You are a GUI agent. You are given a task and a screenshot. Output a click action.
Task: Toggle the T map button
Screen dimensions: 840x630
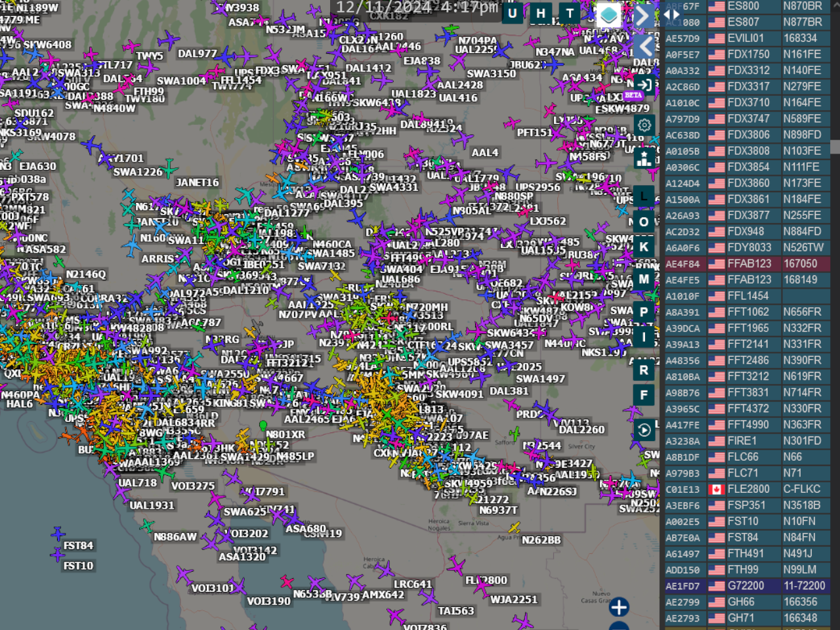click(570, 13)
